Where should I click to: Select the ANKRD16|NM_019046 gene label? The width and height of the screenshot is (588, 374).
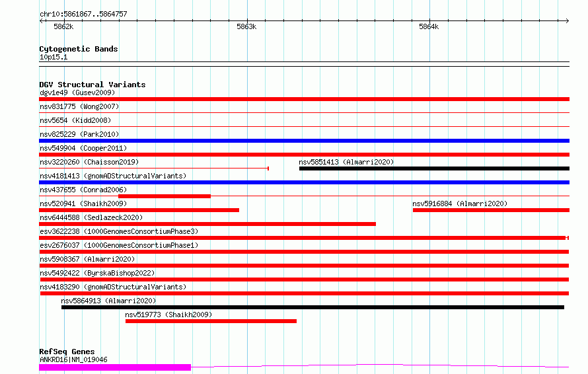pos(73,359)
